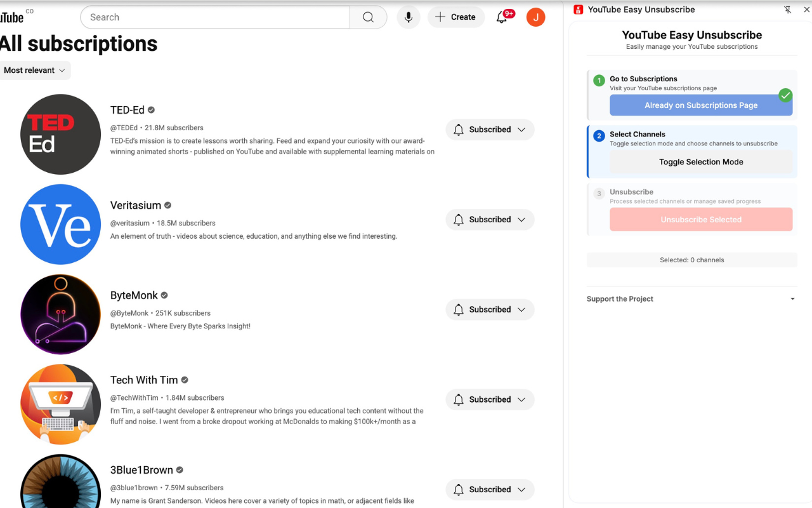812x508 pixels.
Task: Click the ByteMonk channel avatar
Action: 61,314
